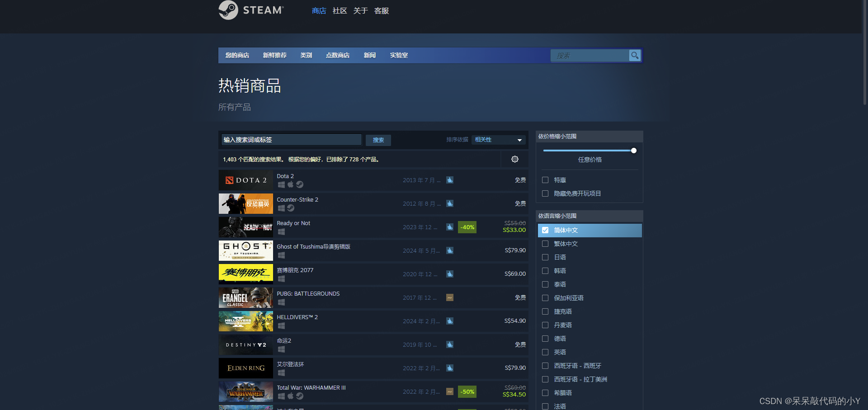The height and width of the screenshot is (410, 868).
Task: Uncheck the 简体中文 language filter
Action: [x=545, y=230]
